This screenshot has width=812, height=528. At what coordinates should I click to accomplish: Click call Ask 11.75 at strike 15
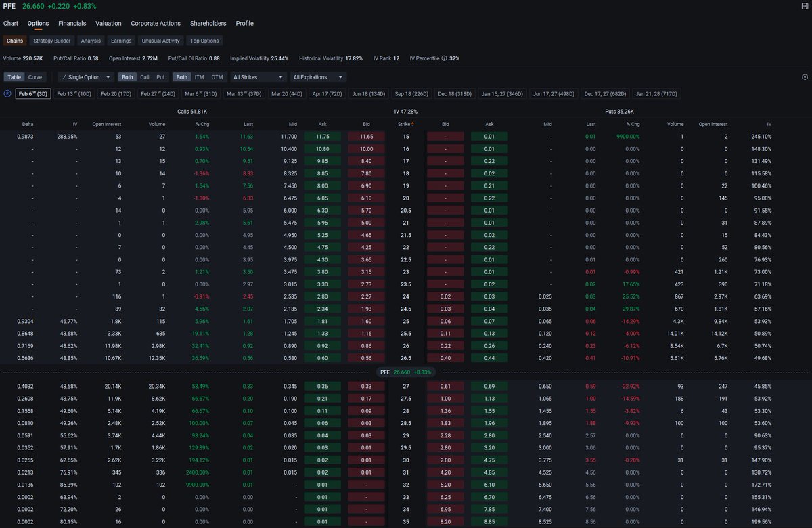tap(323, 136)
